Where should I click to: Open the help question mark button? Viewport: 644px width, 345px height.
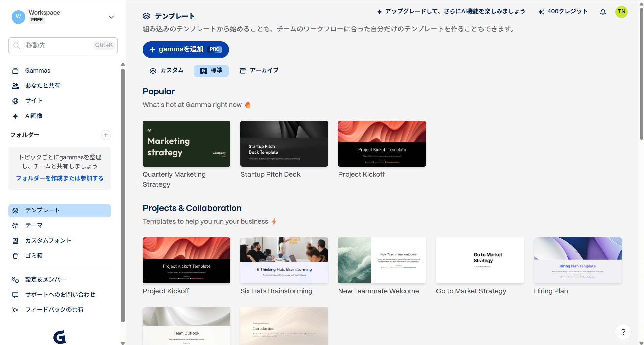coord(623,332)
